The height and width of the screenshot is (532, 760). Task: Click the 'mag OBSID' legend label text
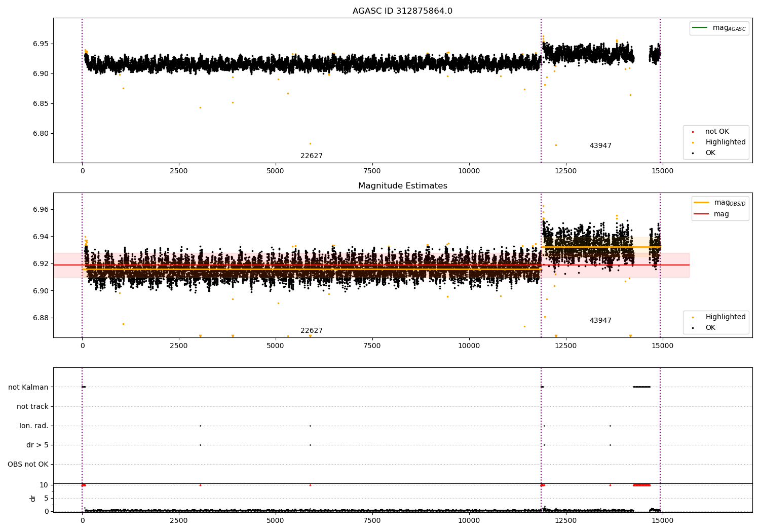(x=730, y=203)
